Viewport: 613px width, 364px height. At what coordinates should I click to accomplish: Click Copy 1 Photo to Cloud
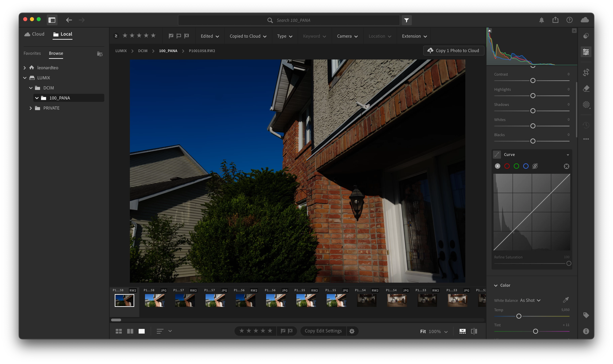click(x=454, y=51)
